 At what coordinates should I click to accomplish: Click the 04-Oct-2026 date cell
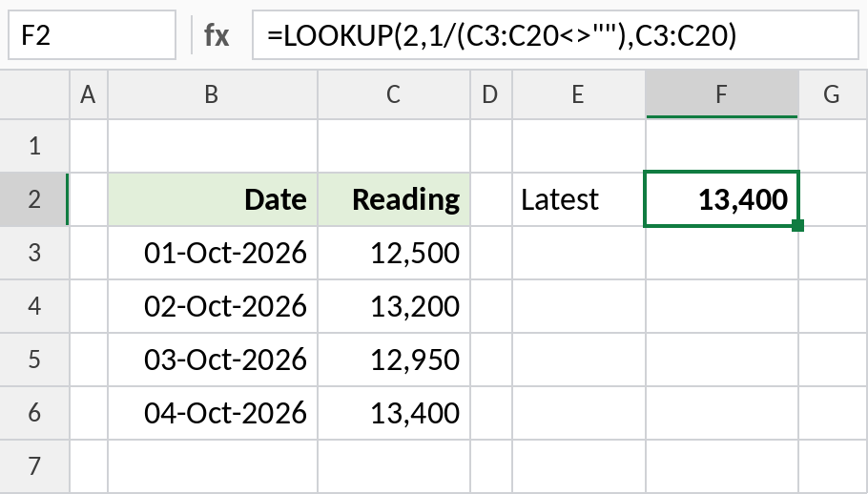point(213,413)
